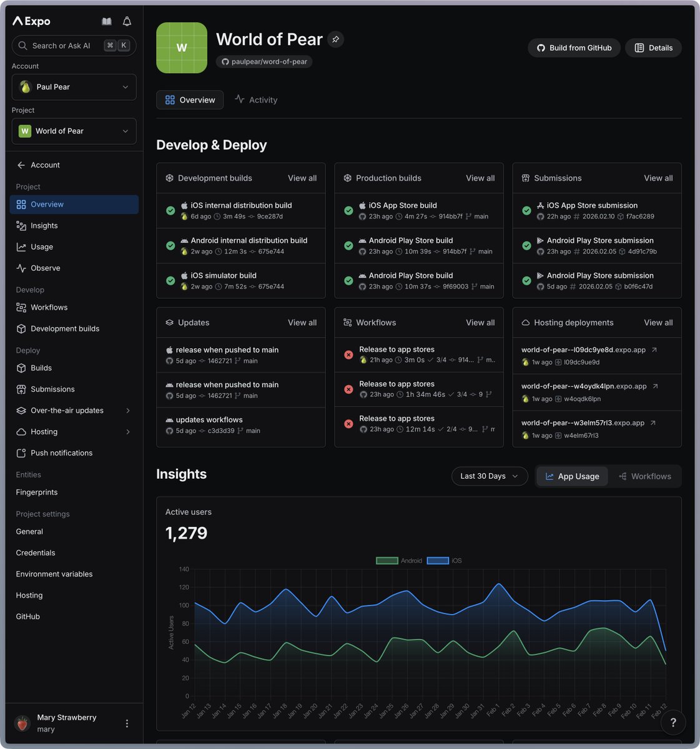Viewport: 700px width, 749px height.
Task: Open the World of Pear app icon
Action: point(182,48)
